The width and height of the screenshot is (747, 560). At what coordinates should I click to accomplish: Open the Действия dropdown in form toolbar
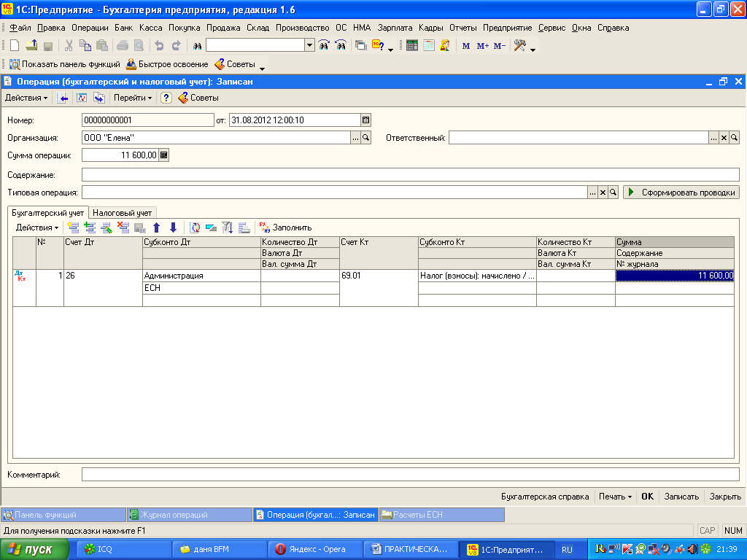pyautogui.click(x=26, y=98)
